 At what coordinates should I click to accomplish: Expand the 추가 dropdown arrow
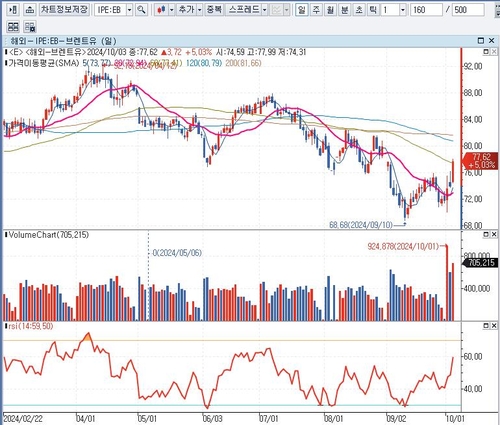coord(199,10)
